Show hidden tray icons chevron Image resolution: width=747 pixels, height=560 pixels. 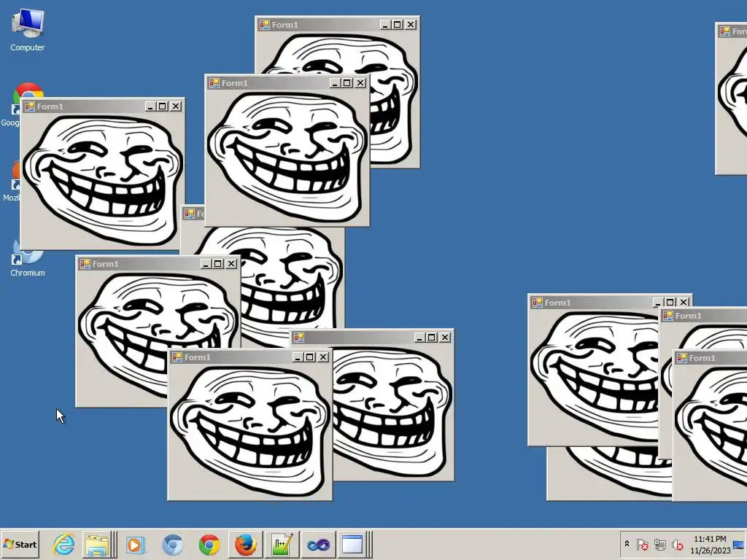point(627,544)
